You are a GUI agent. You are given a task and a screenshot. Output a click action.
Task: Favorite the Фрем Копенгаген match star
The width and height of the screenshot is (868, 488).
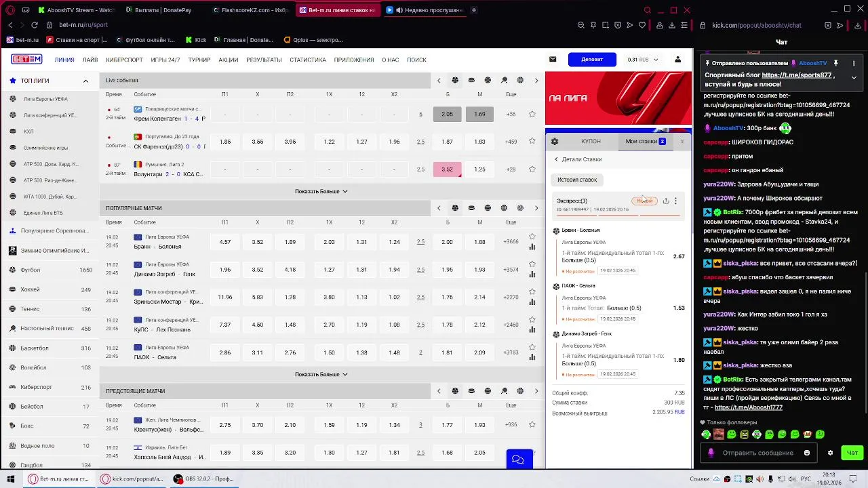tap(532, 114)
